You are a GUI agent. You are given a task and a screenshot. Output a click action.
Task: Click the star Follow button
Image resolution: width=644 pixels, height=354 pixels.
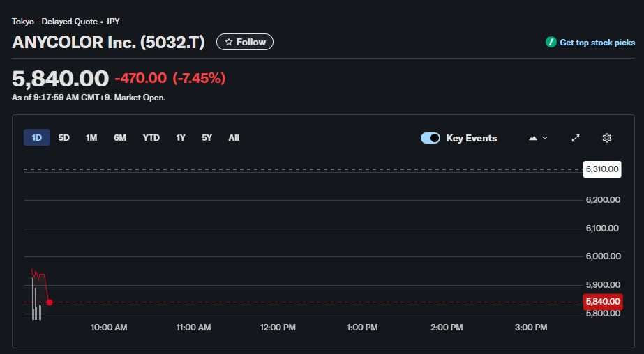coord(245,42)
